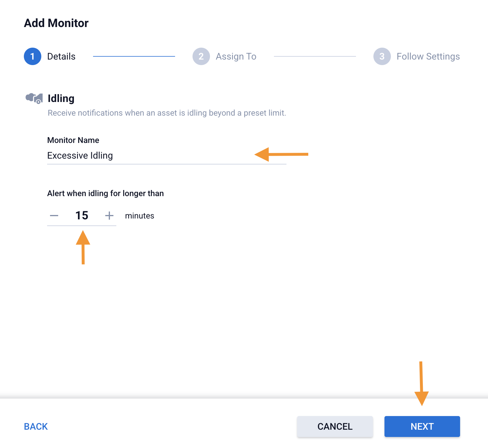
Task: Click the idling notification description text
Action: [167, 113]
